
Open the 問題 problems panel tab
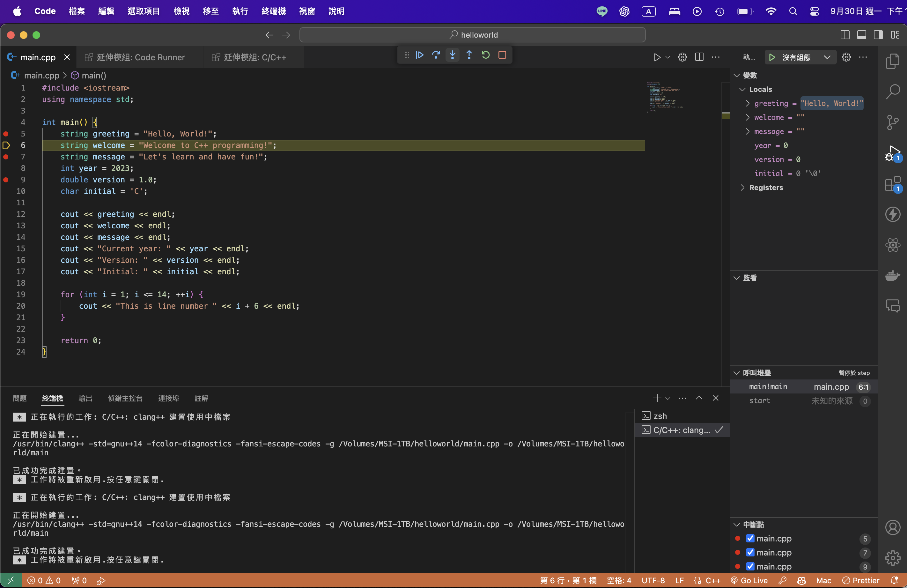20,398
